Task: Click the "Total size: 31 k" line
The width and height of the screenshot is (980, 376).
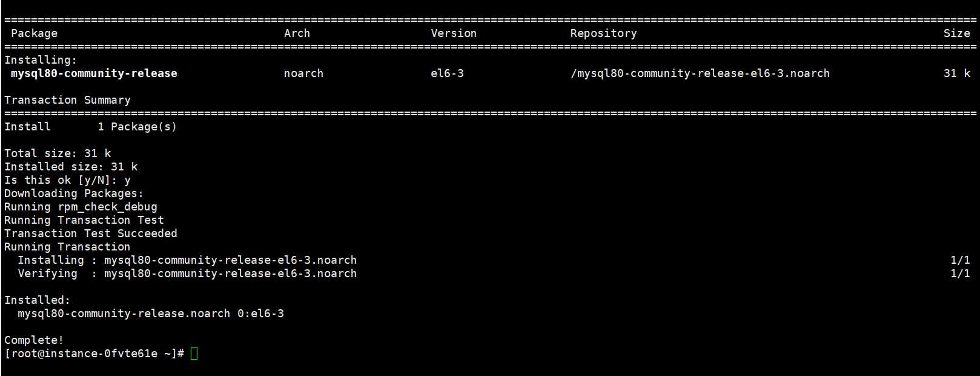Action: pyautogui.click(x=58, y=153)
